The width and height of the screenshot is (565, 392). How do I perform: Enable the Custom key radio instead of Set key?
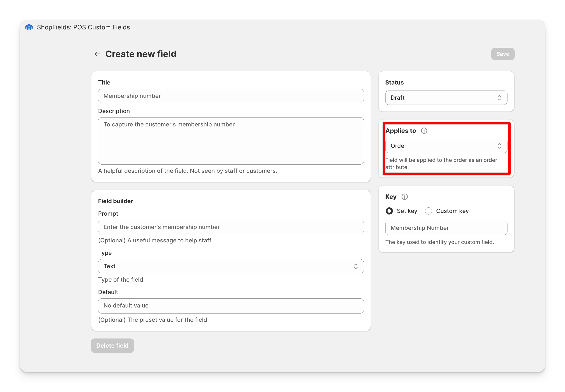[x=429, y=211]
